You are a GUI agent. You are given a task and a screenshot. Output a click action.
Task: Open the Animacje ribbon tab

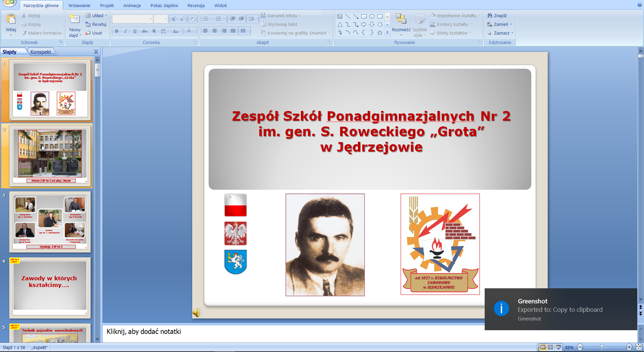(x=132, y=5)
